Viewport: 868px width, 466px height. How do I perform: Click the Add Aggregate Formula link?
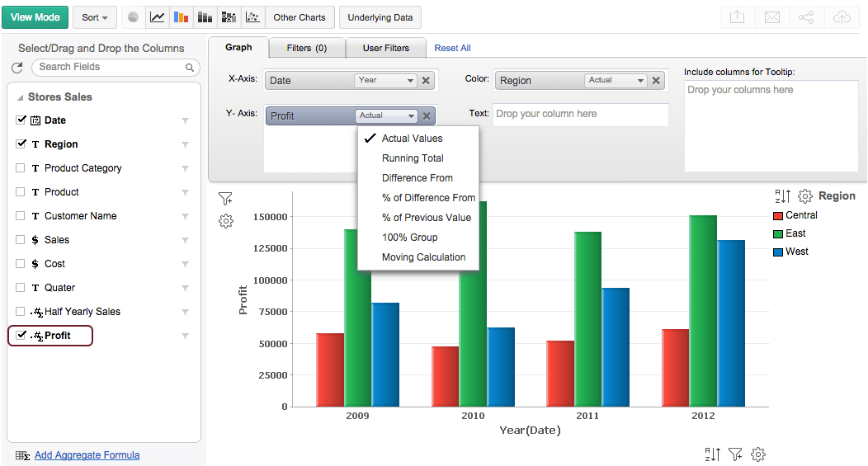(87, 455)
